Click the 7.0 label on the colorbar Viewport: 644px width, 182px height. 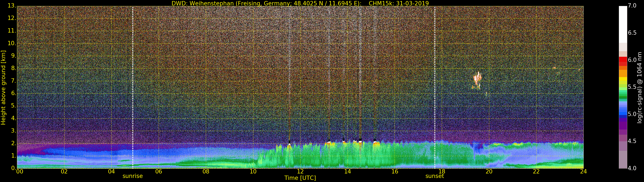pos(632,6)
